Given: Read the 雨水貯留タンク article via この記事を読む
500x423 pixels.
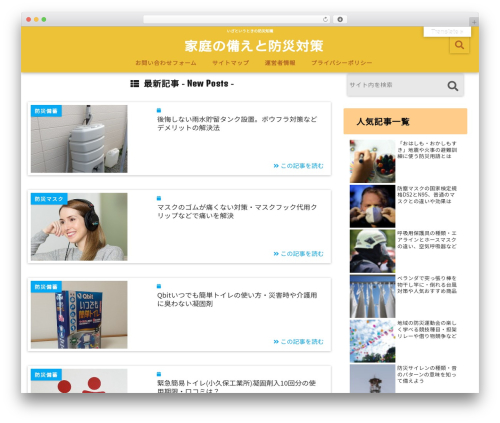Looking at the screenshot, I should [298, 166].
